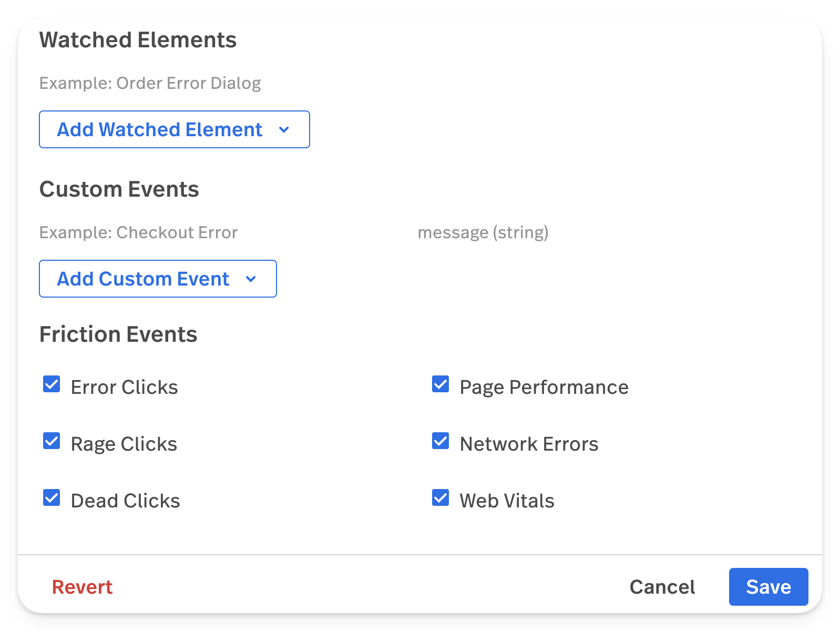The image size is (840, 631).
Task: Cancel the dialog
Action: (x=662, y=587)
